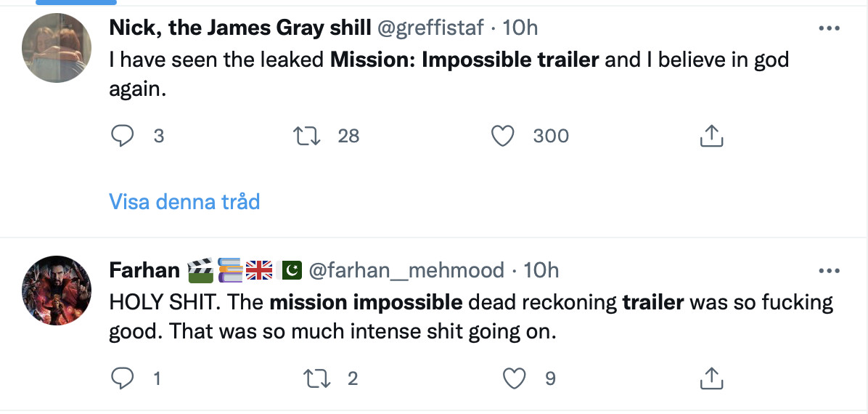Reply to Farhan's dead reckoning tweet
The height and width of the screenshot is (414, 868).
click(x=123, y=378)
